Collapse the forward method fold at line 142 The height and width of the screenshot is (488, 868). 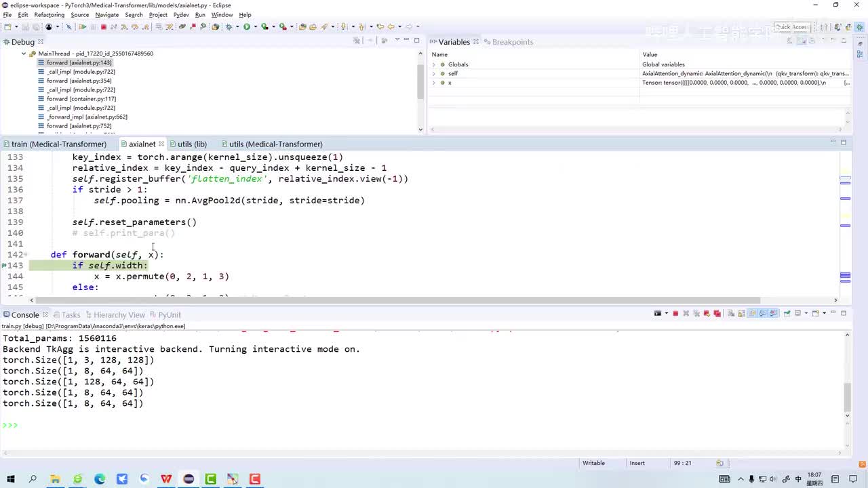(x=26, y=255)
